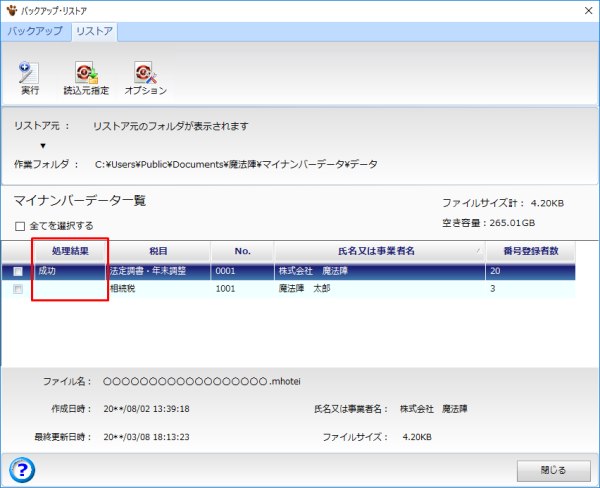Sort by 氏名又は事業者名 column header

(375, 251)
